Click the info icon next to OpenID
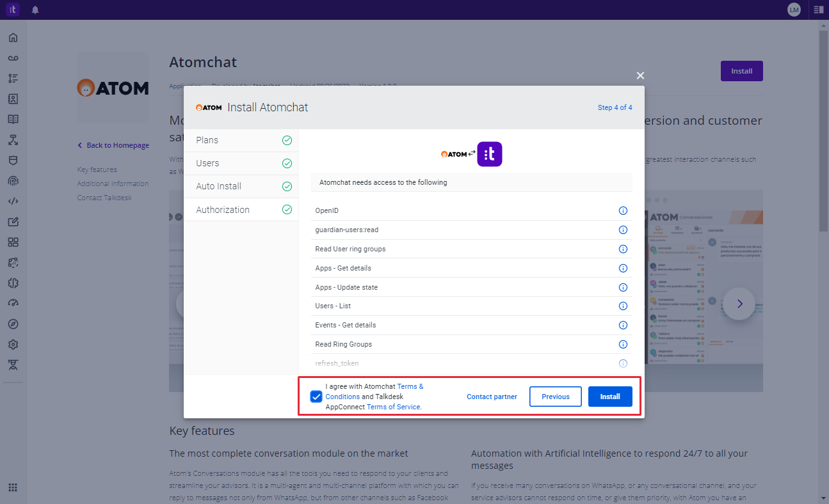 click(x=623, y=211)
